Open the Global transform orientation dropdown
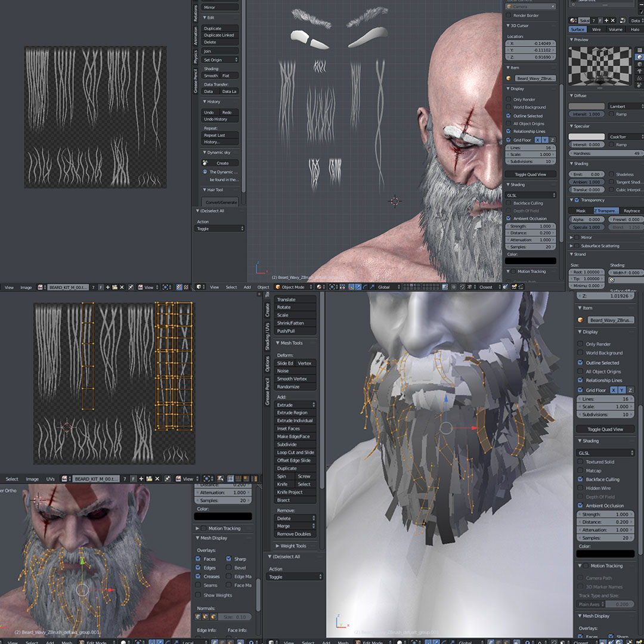The image size is (644, 644). pyautogui.click(x=386, y=287)
